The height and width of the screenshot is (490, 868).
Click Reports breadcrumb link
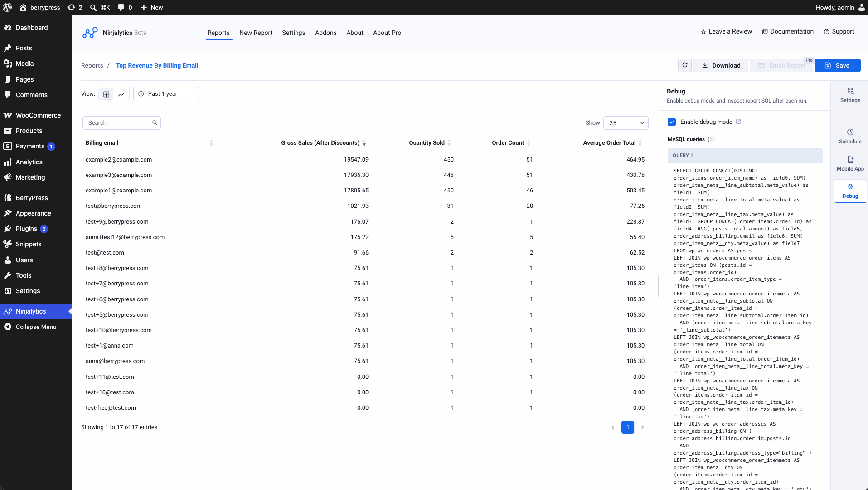pyautogui.click(x=92, y=66)
